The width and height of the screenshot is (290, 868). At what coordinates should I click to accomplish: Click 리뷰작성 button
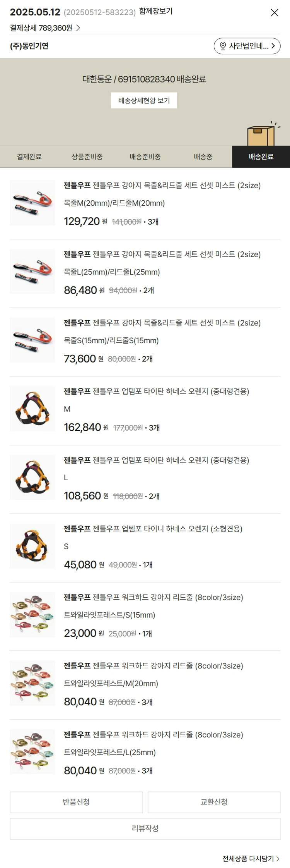tap(145, 828)
